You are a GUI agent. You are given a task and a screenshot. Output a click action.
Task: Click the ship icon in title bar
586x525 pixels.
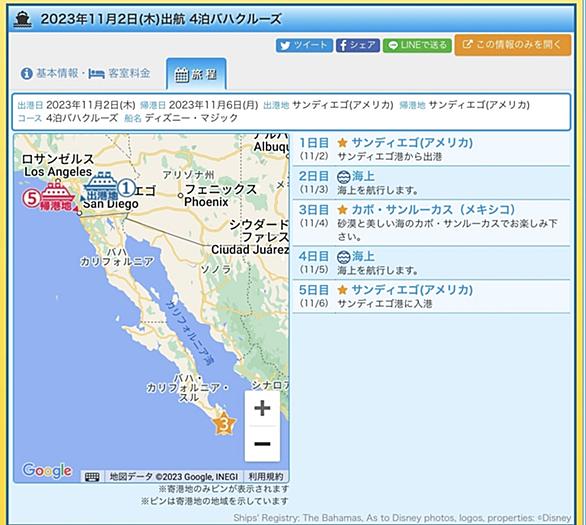pyautogui.click(x=22, y=19)
